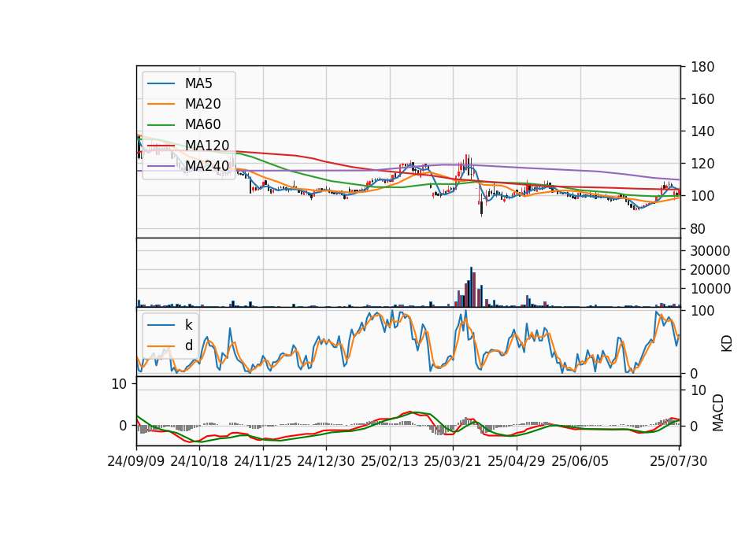This screenshot has height=543, width=756.
Task: Click the 10000 volume axis value
Action: coord(710,289)
